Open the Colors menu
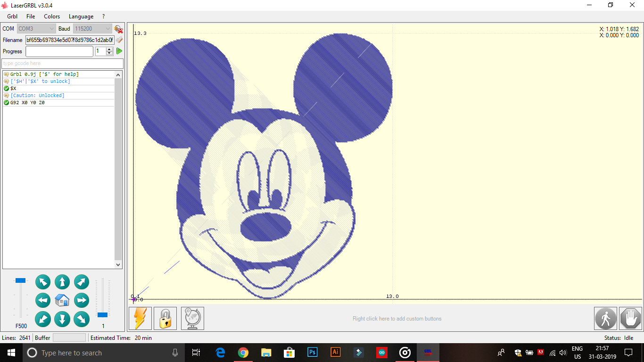 point(51,16)
